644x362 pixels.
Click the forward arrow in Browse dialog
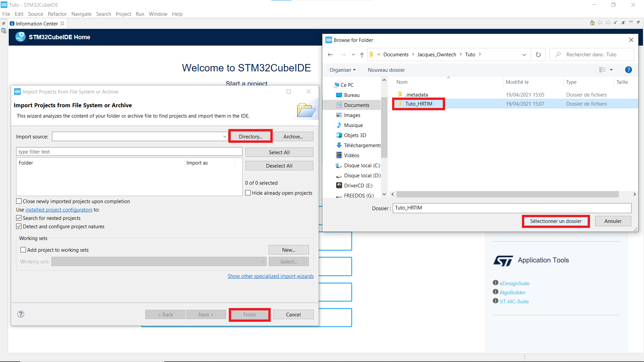(343, 55)
